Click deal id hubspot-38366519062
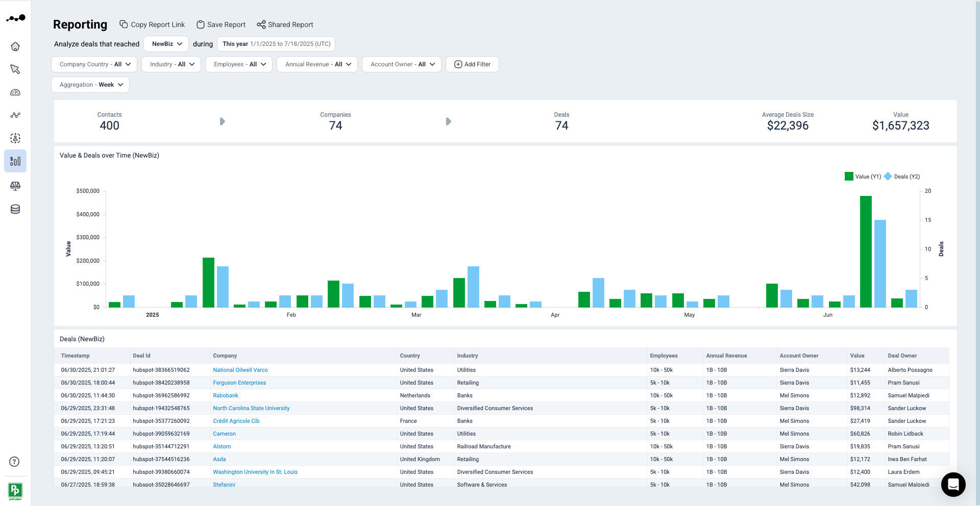The image size is (980, 506). [161, 370]
